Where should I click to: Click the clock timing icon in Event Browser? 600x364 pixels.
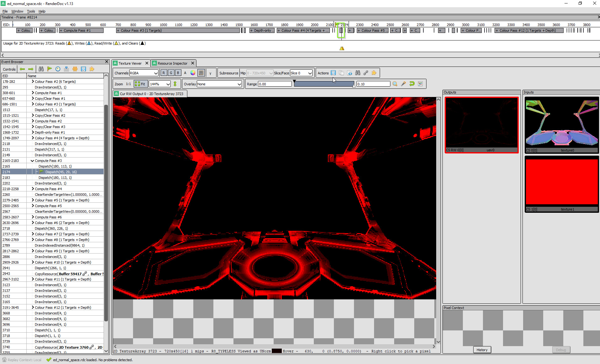click(58, 69)
